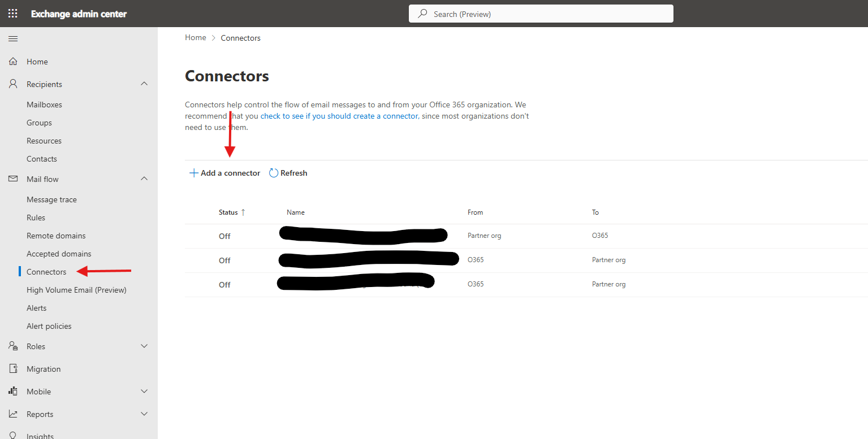
Task: Click Add a connector button
Action: (x=225, y=173)
